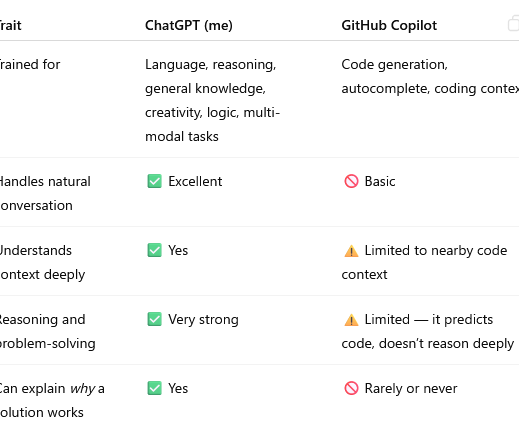Click green checkmark beside Very strong
Viewport: 519px width, 438px height.
pos(154,319)
